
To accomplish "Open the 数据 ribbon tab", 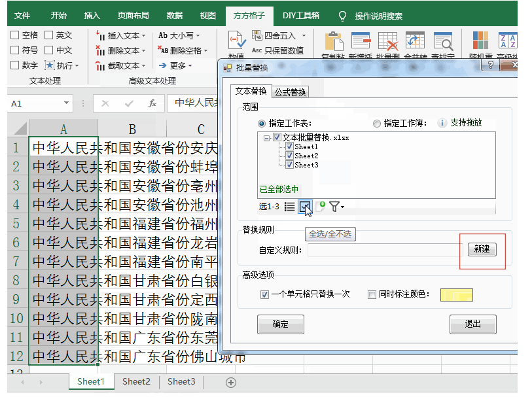I will point(175,16).
